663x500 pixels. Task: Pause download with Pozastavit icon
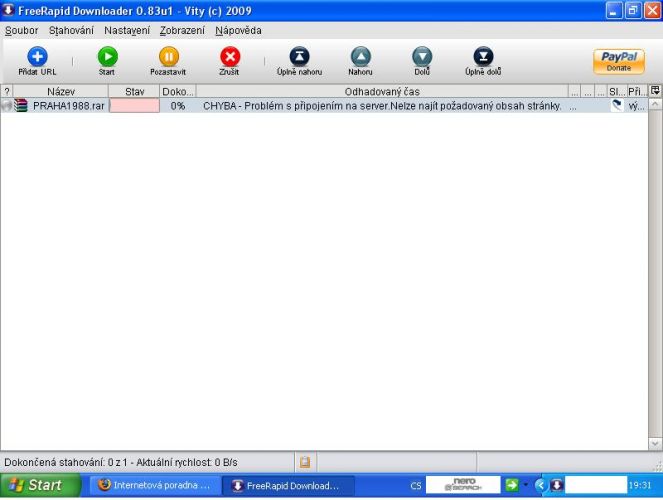[169, 57]
